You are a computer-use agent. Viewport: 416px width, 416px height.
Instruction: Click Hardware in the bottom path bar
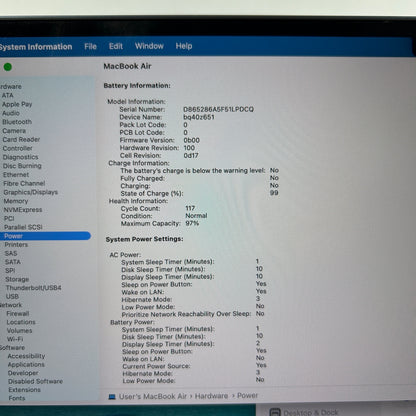pyautogui.click(x=211, y=396)
